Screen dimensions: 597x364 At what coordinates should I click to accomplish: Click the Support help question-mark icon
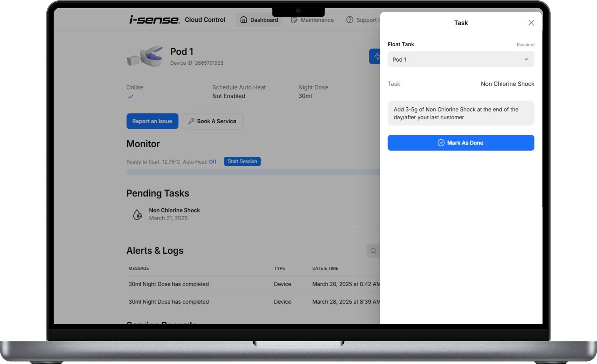[x=350, y=20]
